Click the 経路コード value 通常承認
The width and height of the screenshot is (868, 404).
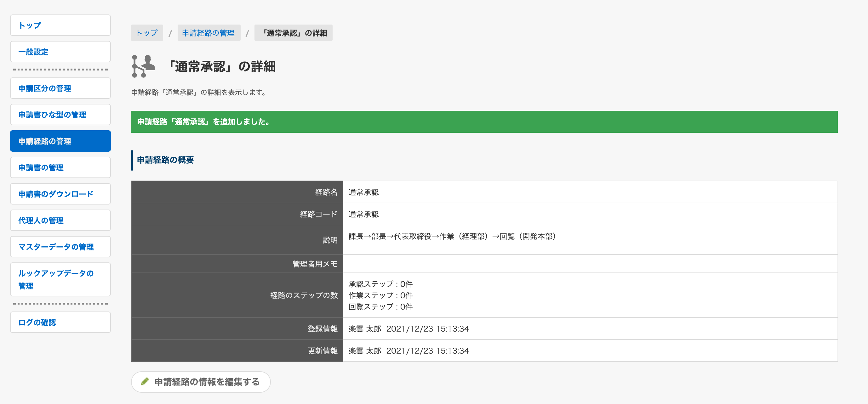pos(363,215)
